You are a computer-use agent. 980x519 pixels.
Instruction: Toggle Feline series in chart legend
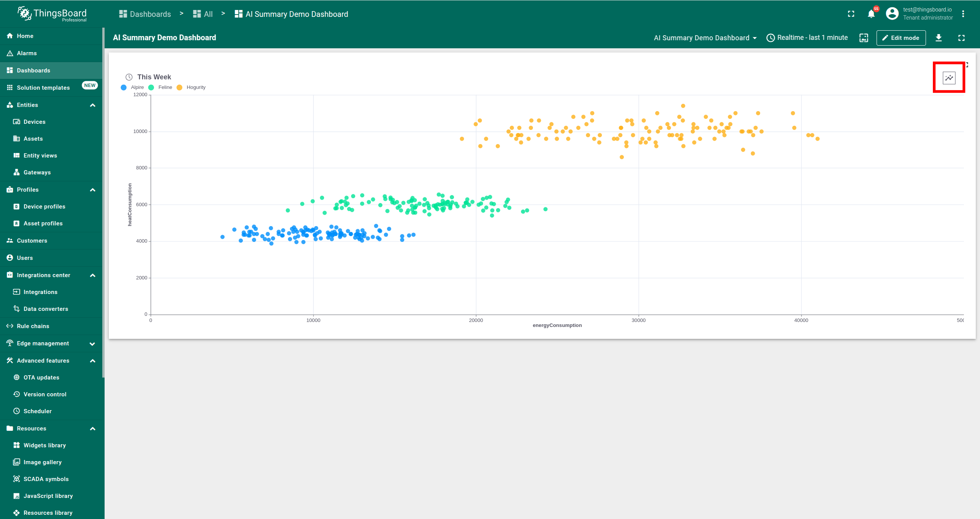pos(165,87)
